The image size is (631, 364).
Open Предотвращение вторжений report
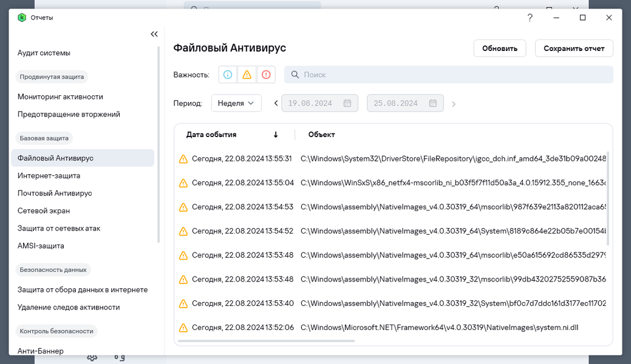tap(69, 114)
